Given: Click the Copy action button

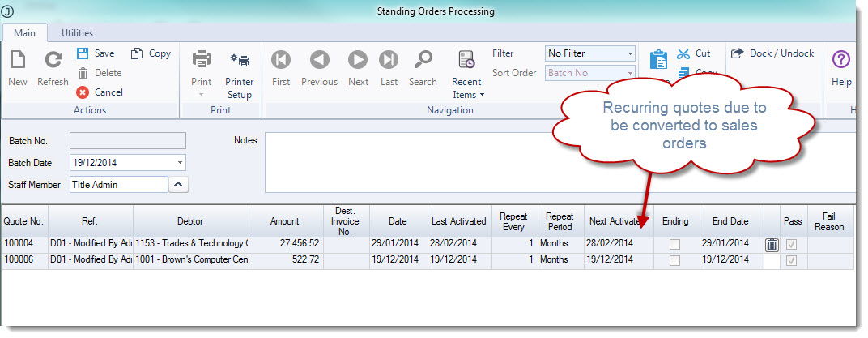Looking at the screenshot, I should [x=151, y=53].
